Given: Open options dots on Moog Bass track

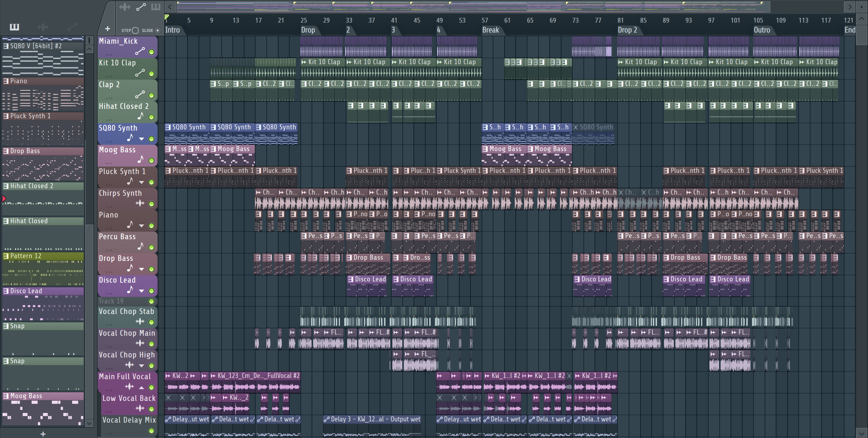Looking at the screenshot, I should (x=109, y=163).
